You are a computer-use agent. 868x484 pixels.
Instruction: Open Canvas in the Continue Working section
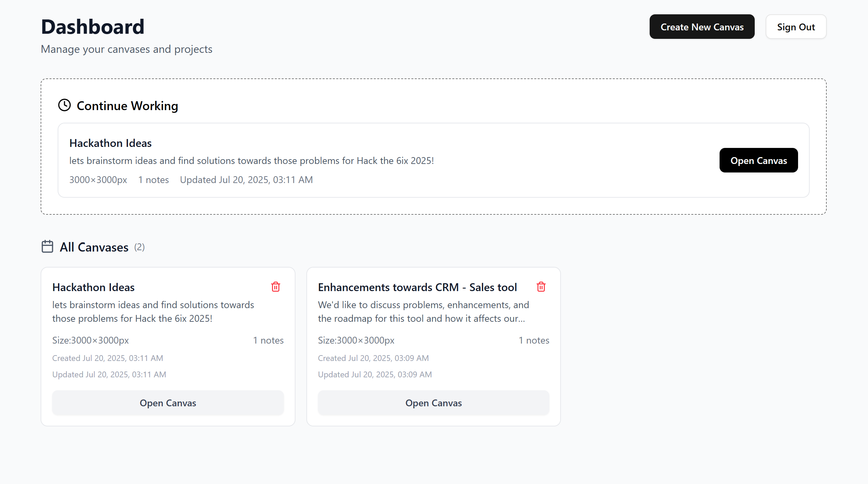758,161
